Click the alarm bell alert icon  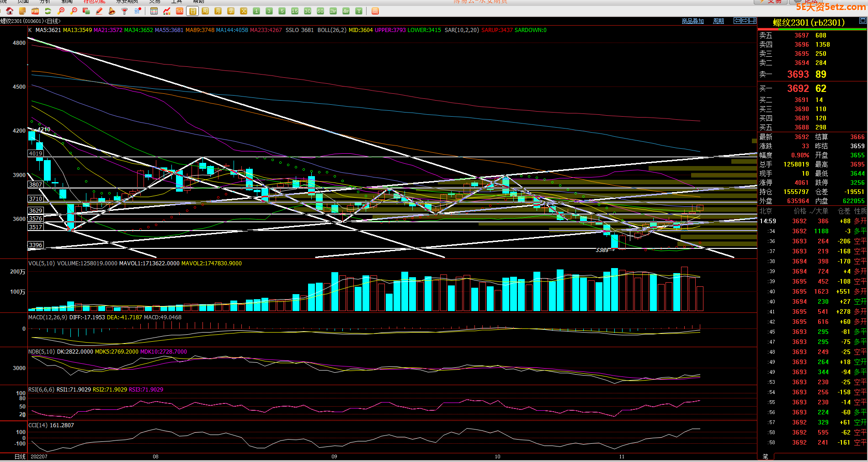[x=112, y=11]
